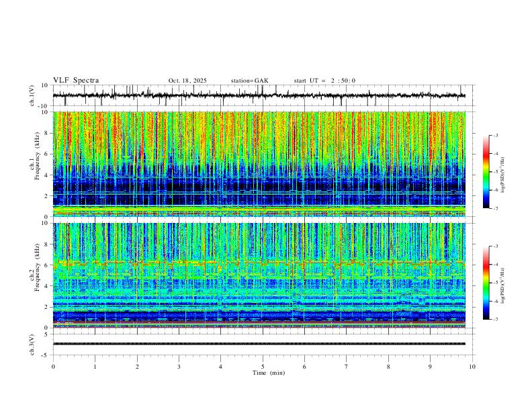The width and height of the screenshot is (532, 411).
Task: Click the VLF Spectra title text
Action: (x=76, y=81)
